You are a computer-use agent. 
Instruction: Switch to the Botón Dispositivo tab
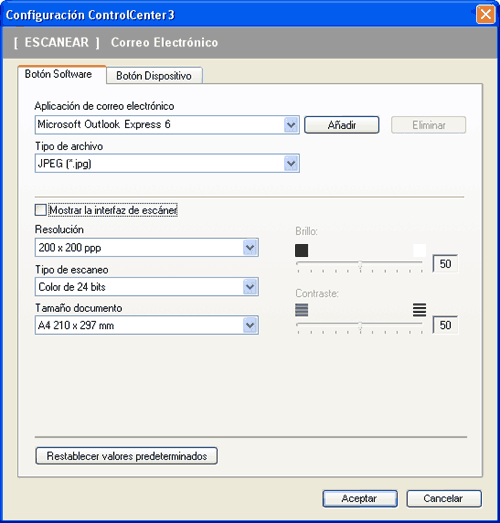coord(154,76)
